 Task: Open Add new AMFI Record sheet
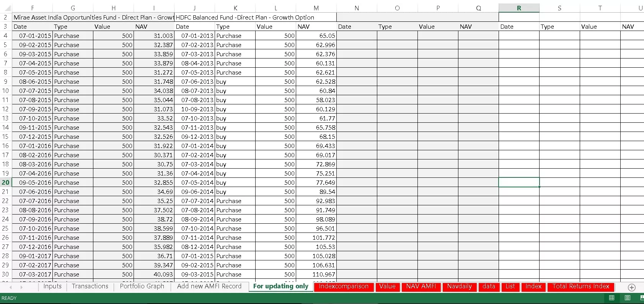(209, 286)
